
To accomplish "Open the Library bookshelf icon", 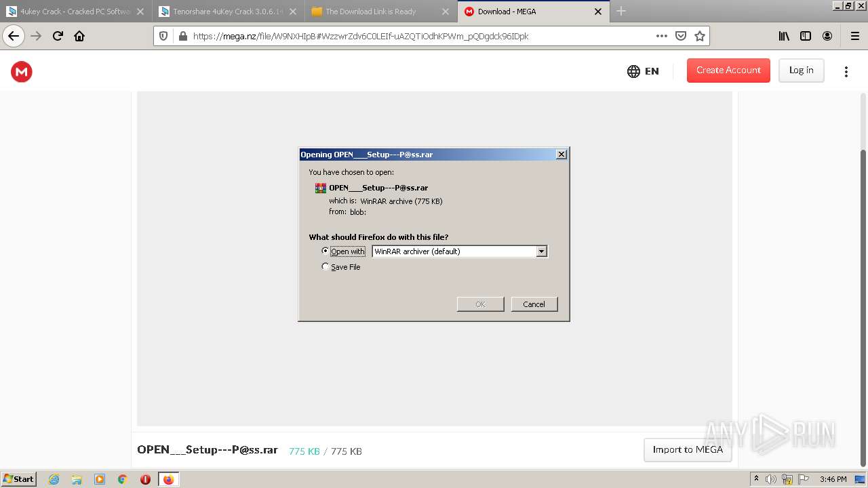I will tap(784, 36).
